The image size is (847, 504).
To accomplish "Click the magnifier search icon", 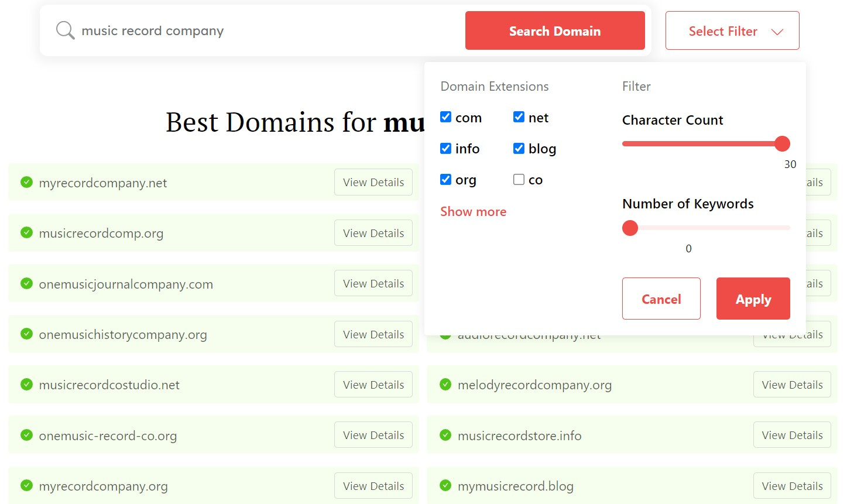I will [65, 30].
